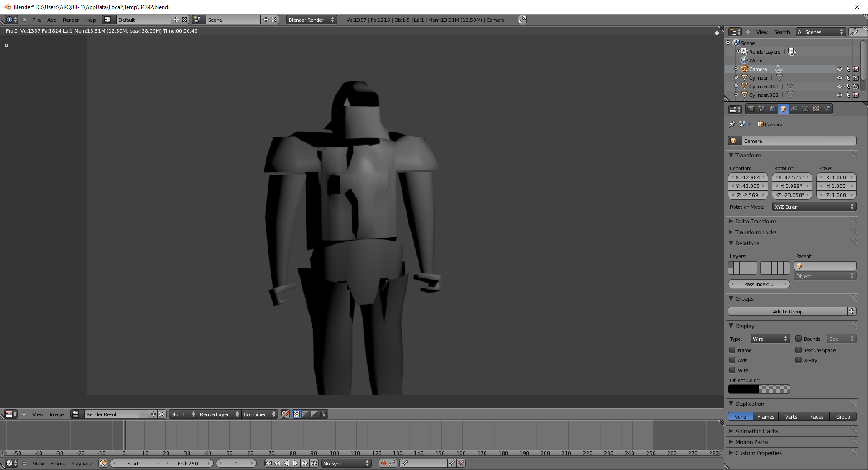
Task: Open Object Constraints chain-link tab
Action: click(794, 109)
